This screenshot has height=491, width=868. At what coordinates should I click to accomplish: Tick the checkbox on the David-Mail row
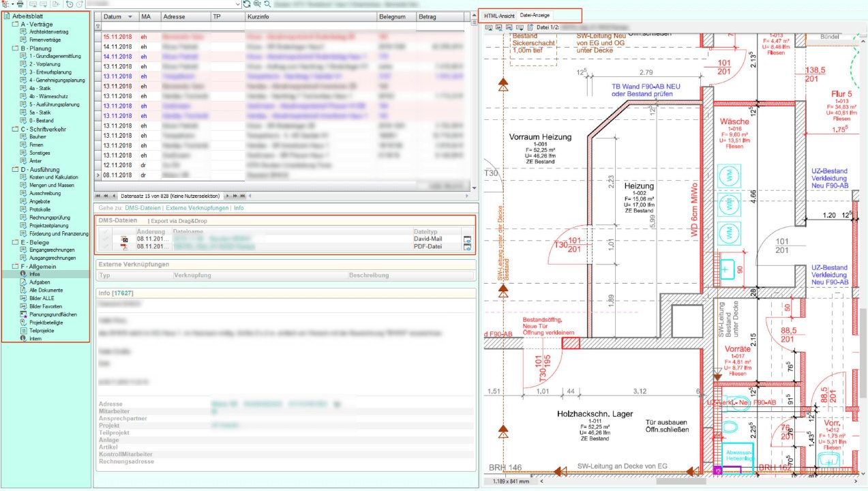pyautogui.click(x=105, y=239)
